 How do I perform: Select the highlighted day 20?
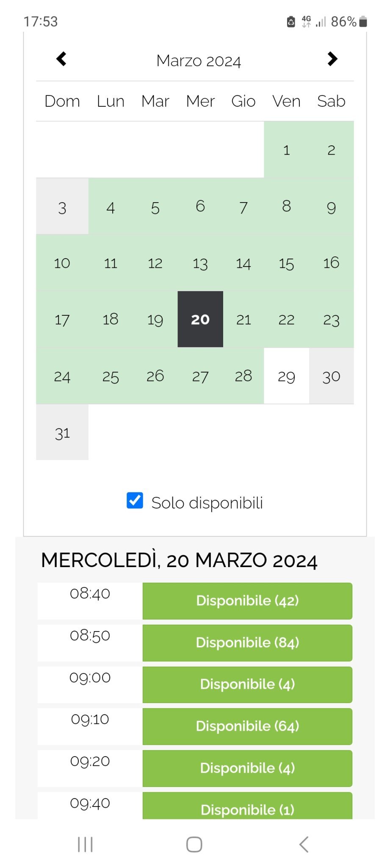click(x=200, y=319)
